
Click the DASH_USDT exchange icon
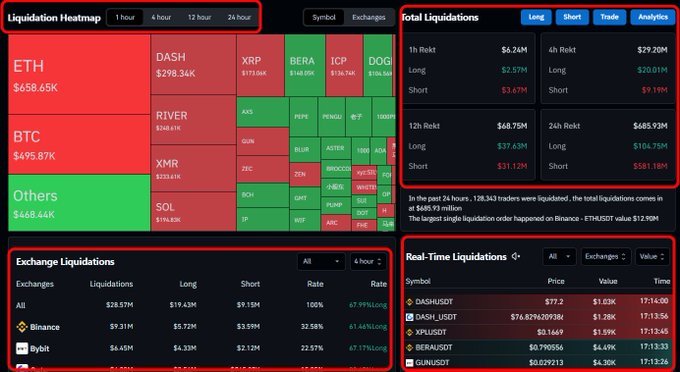pyautogui.click(x=409, y=317)
